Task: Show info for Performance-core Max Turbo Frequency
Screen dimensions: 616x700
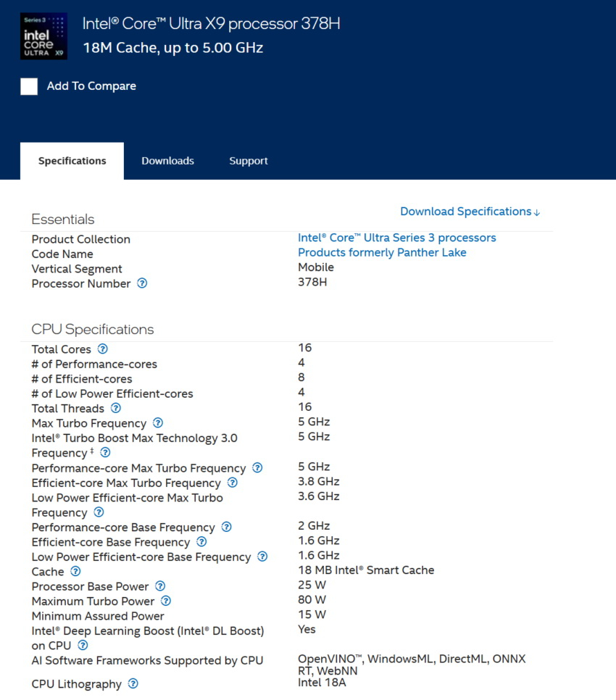Action: [x=257, y=468]
